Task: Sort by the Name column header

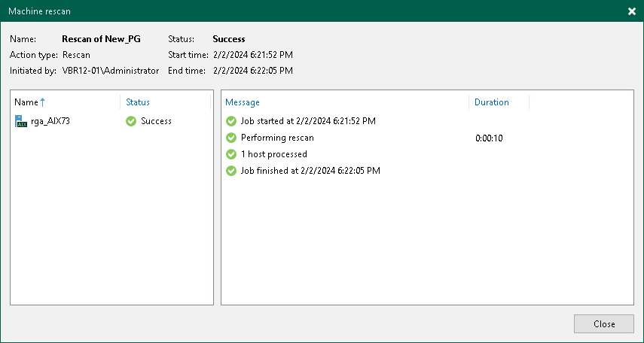Action: (26, 102)
